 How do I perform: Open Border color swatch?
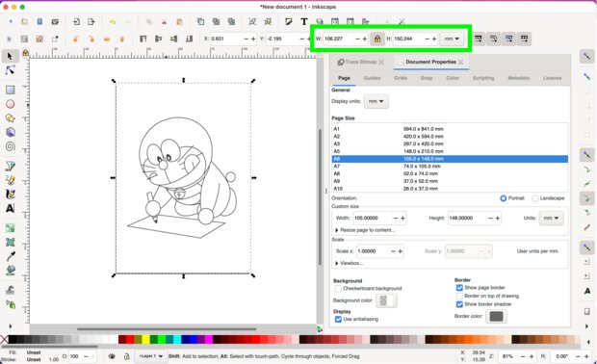tap(496, 317)
